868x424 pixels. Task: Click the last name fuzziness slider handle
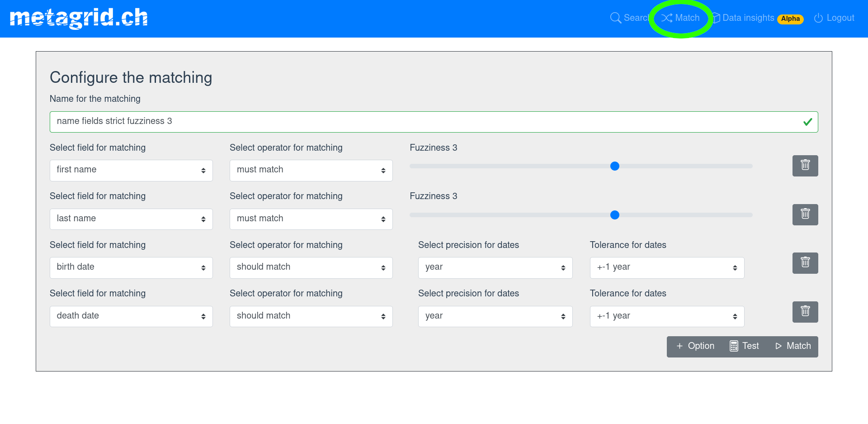pyautogui.click(x=615, y=215)
